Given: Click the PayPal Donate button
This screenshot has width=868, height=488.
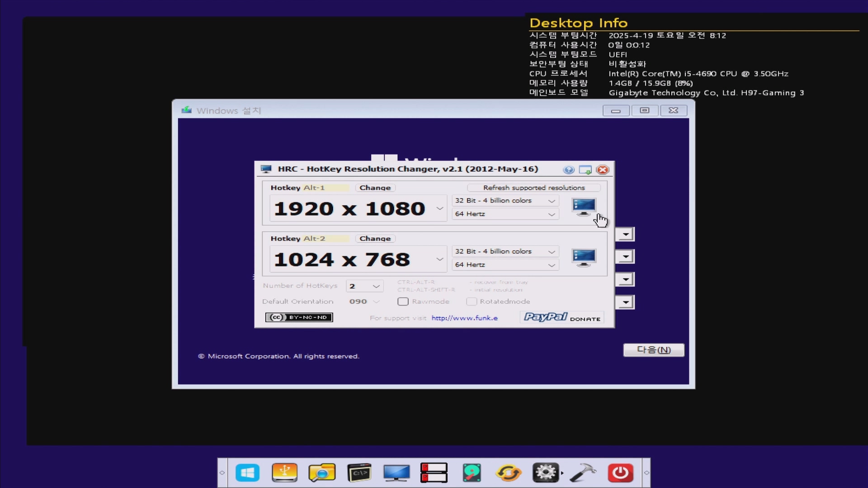Looking at the screenshot, I should tap(562, 318).
